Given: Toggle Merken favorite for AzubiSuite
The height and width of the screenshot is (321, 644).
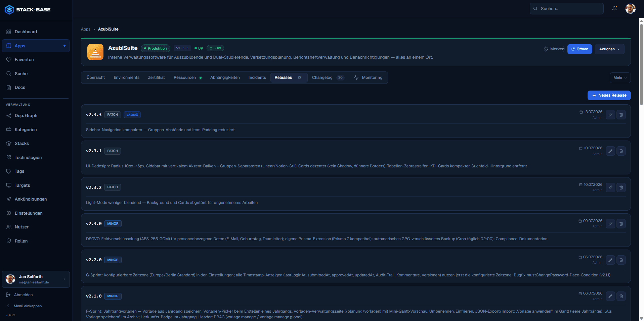Looking at the screenshot, I should (554, 49).
